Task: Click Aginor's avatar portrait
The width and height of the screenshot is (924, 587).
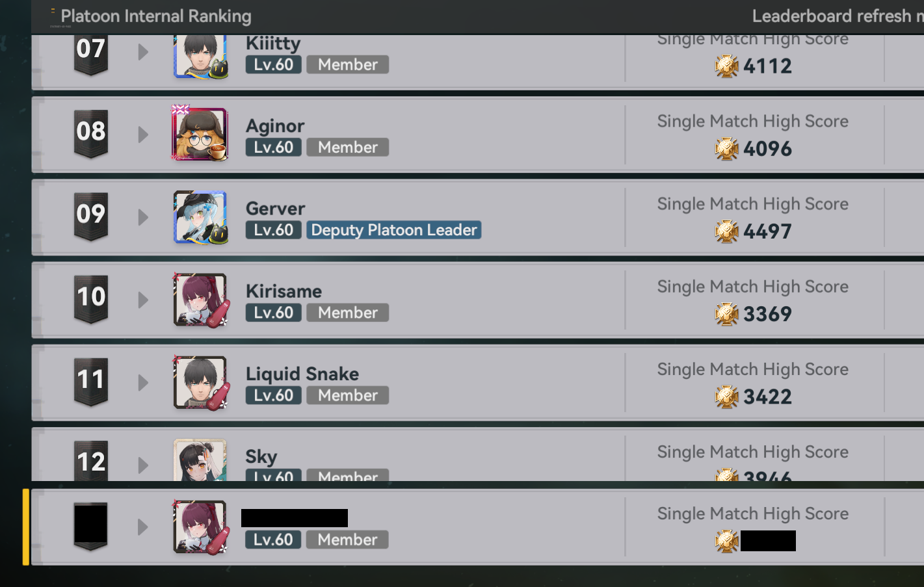Action: [200, 134]
